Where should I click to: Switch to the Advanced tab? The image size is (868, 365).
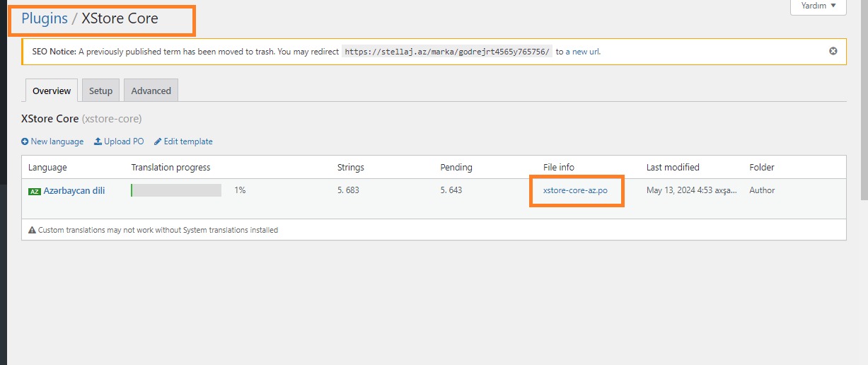click(x=151, y=91)
